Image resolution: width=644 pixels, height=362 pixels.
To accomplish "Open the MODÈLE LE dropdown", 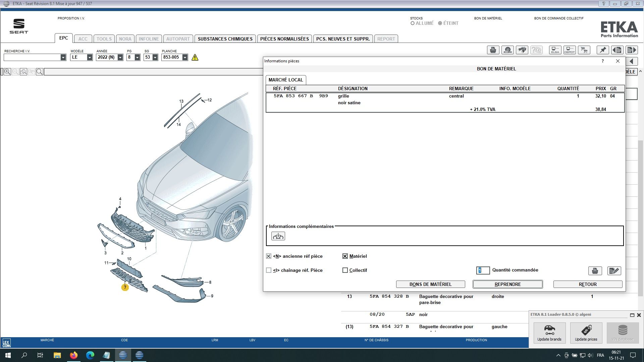I will (x=90, y=58).
